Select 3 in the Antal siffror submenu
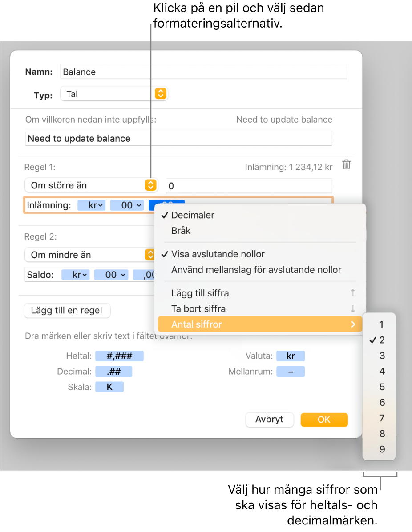412x532 pixels. coord(379,356)
